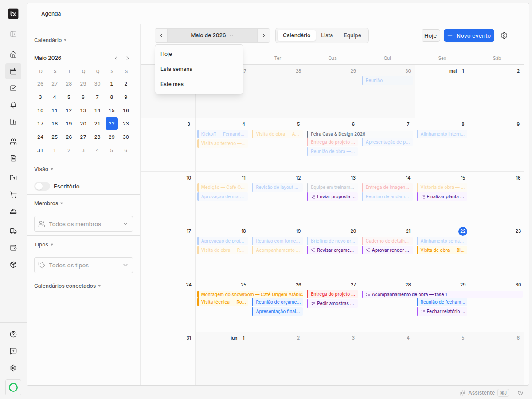Screen dimensions: 532x399
Task: Click the green circle avatar icon
Action: [13, 388]
